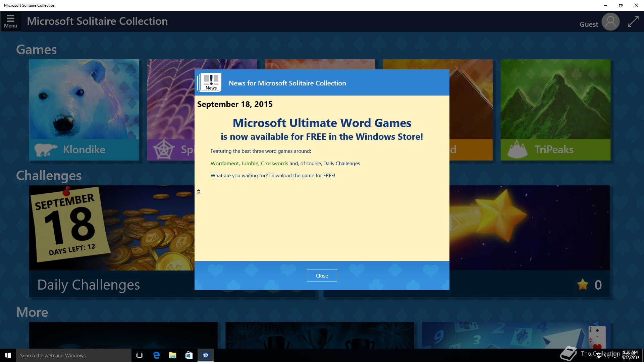Click the Spider web icon

coord(164,150)
